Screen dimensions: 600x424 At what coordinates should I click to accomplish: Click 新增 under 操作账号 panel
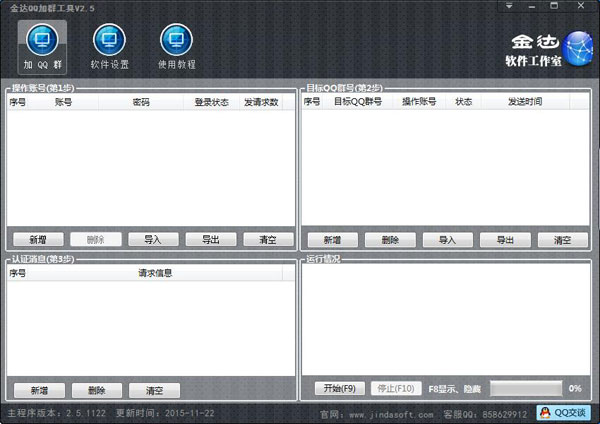click(x=38, y=240)
